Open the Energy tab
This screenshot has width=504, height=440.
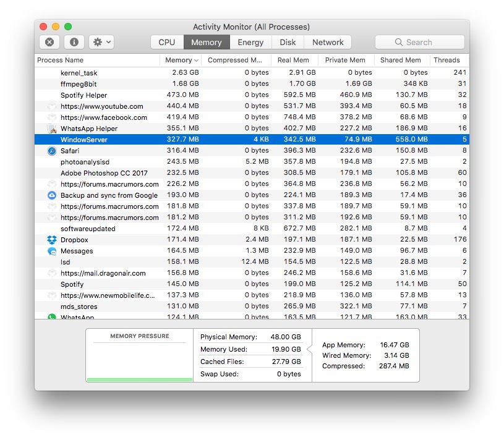click(x=250, y=42)
